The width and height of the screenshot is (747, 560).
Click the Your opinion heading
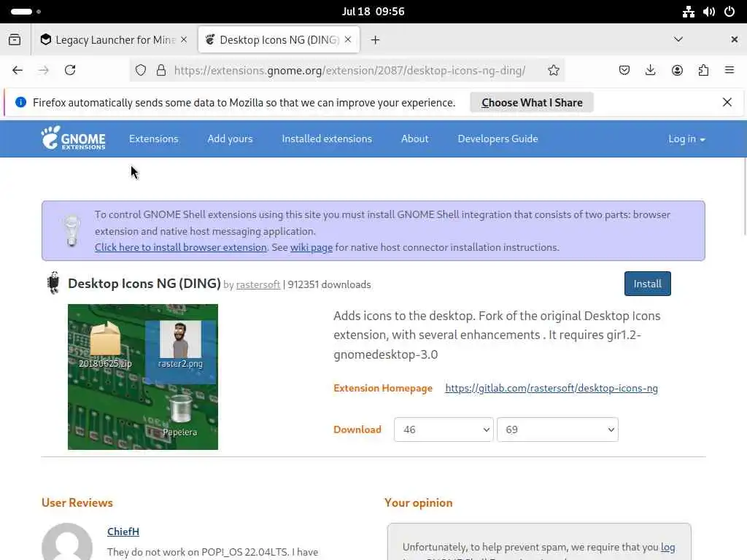pos(418,502)
